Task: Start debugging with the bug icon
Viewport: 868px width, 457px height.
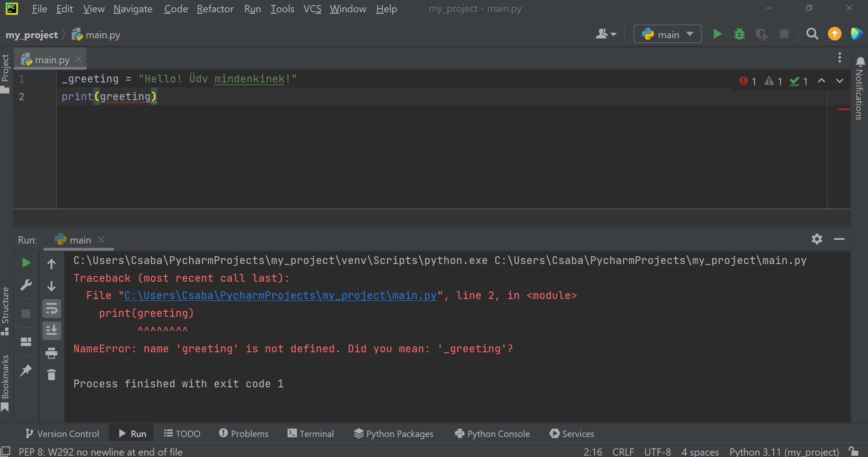Action: tap(739, 34)
